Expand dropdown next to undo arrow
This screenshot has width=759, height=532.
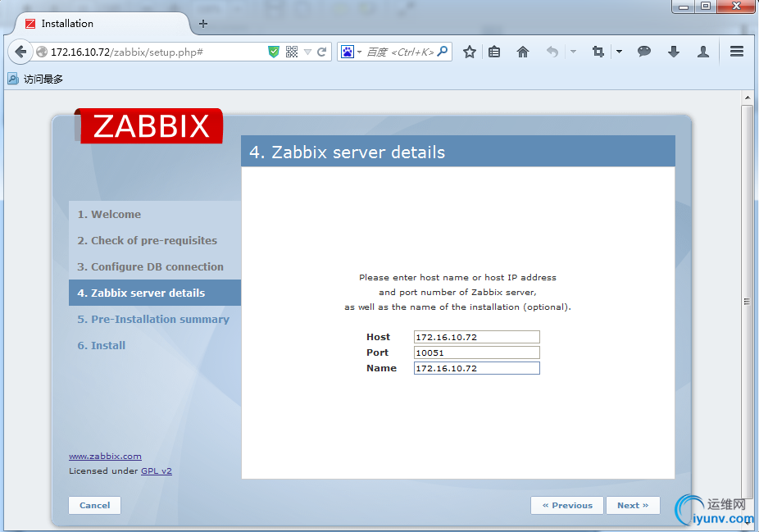point(573,52)
